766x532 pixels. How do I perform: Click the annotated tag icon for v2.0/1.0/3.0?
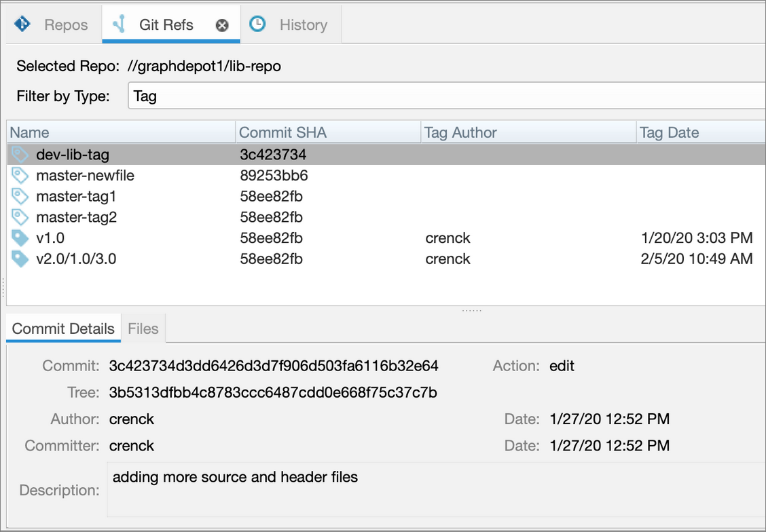click(20, 259)
